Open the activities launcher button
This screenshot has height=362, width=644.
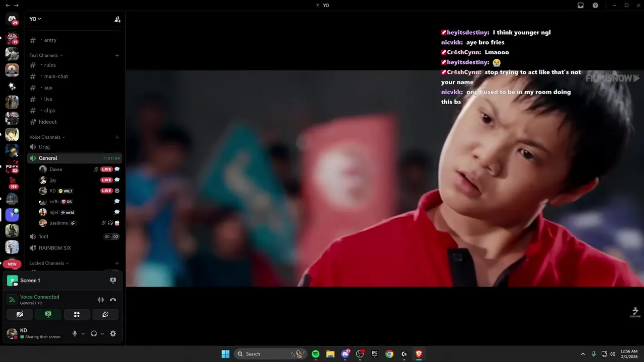click(x=77, y=314)
